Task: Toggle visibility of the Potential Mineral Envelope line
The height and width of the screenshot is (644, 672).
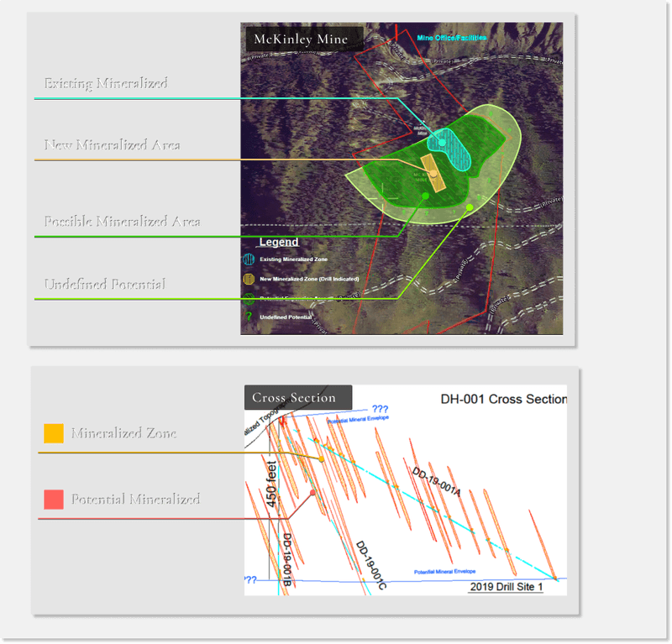Action: tap(357, 416)
